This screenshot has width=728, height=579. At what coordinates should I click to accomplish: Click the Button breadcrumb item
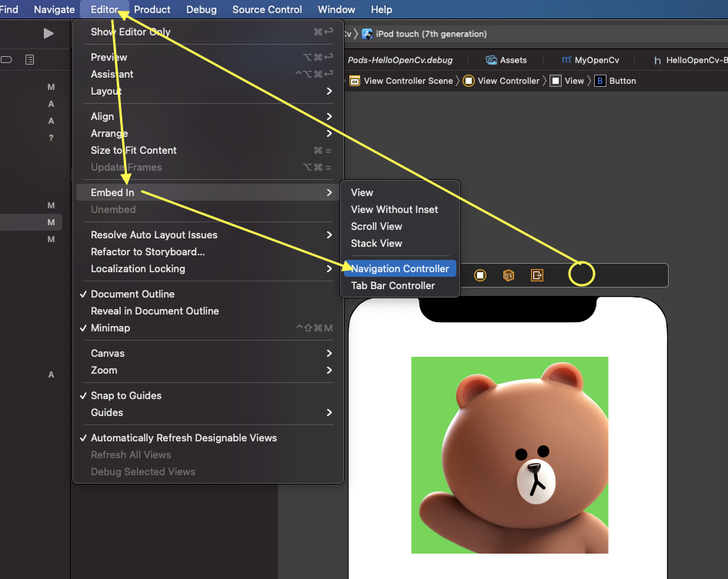[x=615, y=81]
